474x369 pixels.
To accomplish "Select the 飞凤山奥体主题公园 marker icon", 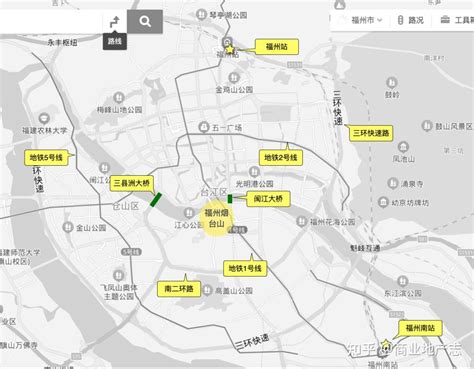I will pyautogui.click(x=118, y=275).
